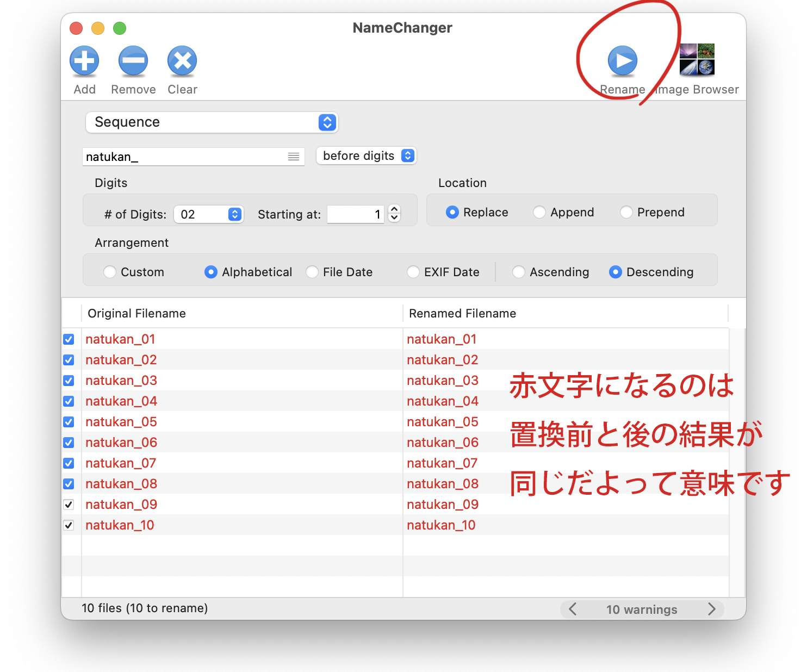Screen dimensions: 807x672
Task: Click the Rename play-button icon
Action: (622, 61)
